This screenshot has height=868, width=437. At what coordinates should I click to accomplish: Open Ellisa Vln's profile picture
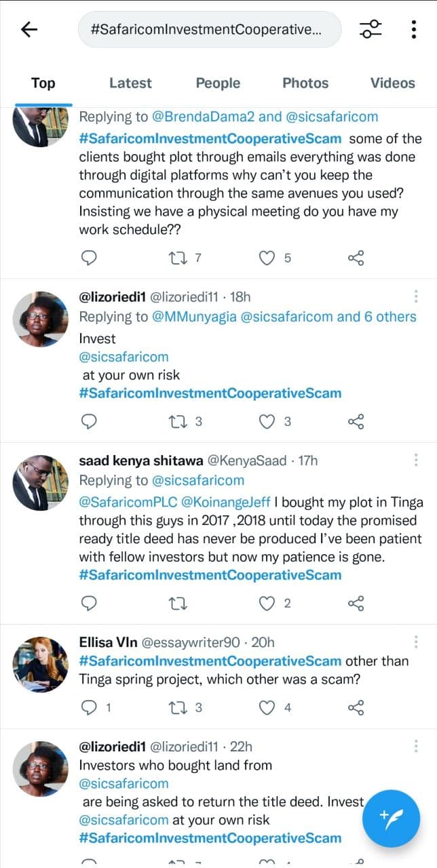pos(41,664)
